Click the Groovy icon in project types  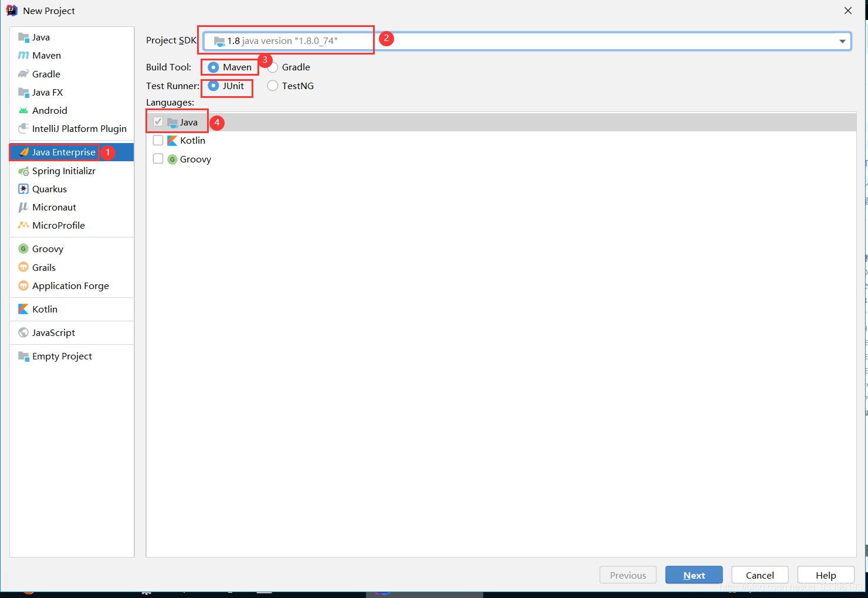pos(23,249)
